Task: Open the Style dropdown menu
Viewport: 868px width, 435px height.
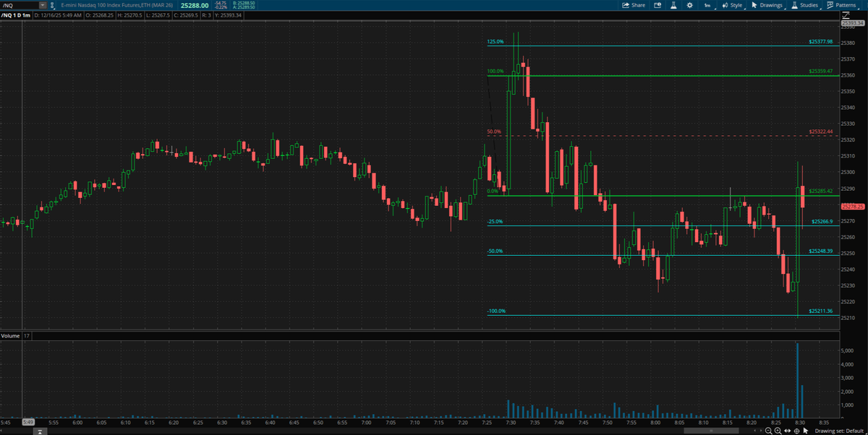Action: click(x=732, y=5)
